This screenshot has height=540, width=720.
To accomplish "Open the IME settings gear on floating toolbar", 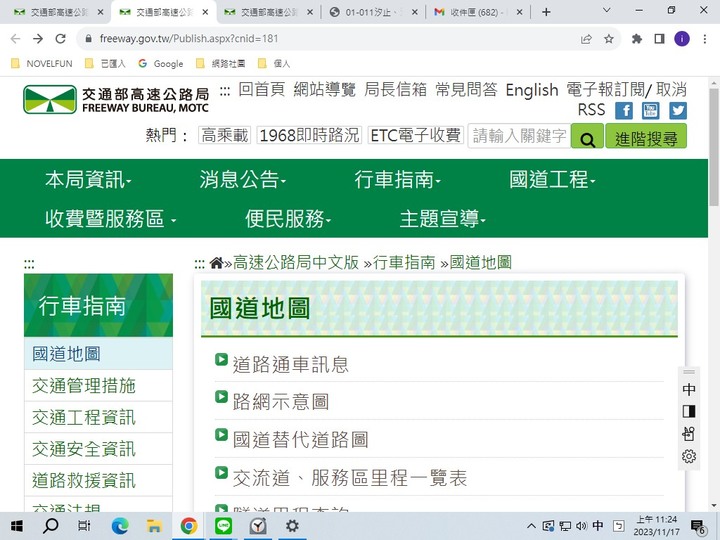I will tap(689, 456).
